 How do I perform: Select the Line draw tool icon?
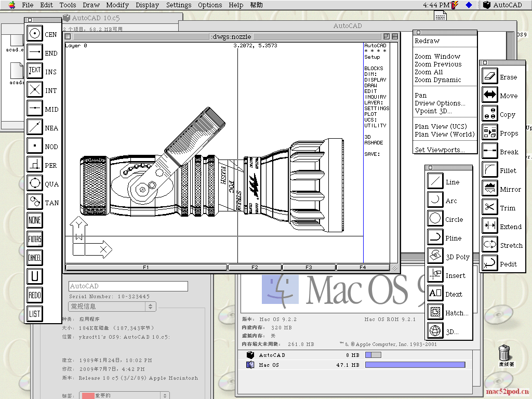coord(435,181)
